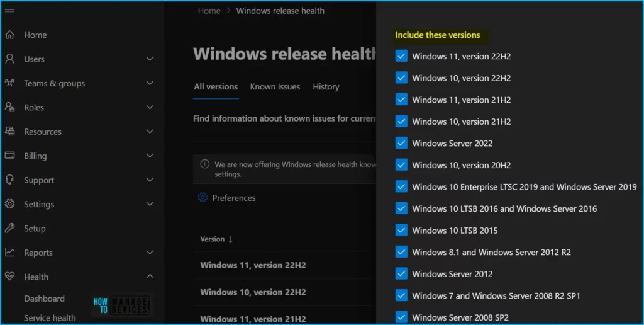Image resolution: width=644 pixels, height=325 pixels.
Task: Expand the Users section chevron
Action: tap(150, 59)
